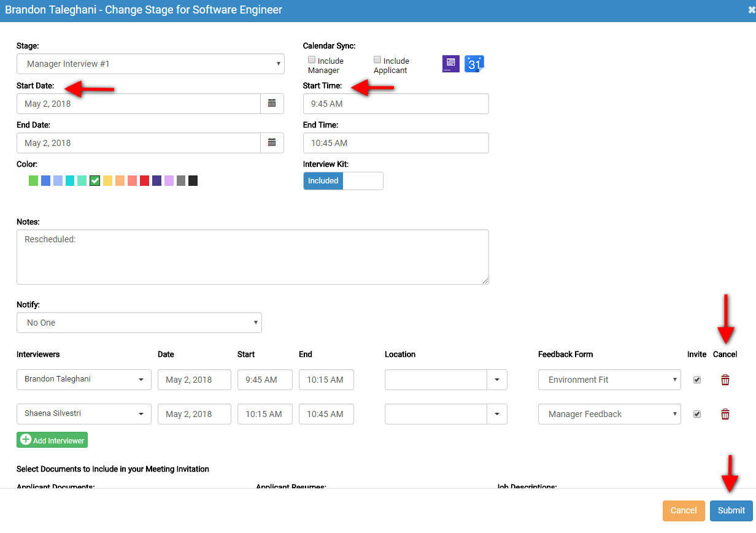
Task: Click the Start Date field May 2, 2018
Action: pos(139,104)
